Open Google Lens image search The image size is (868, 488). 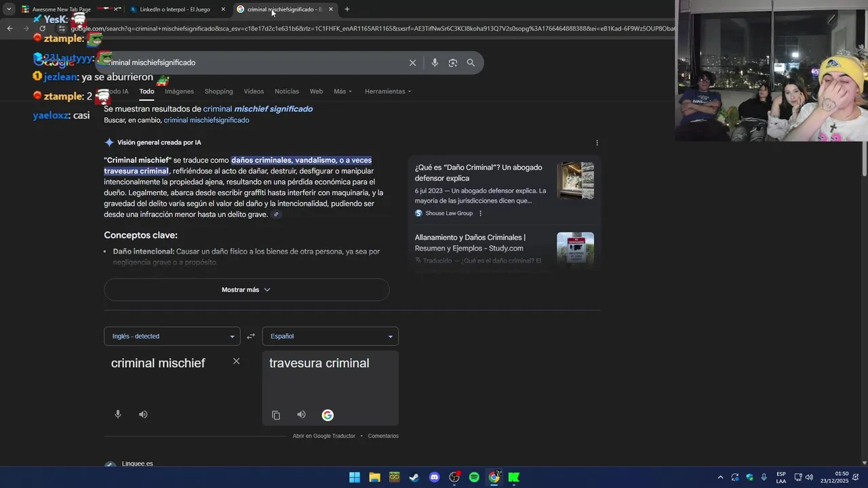[x=452, y=62]
